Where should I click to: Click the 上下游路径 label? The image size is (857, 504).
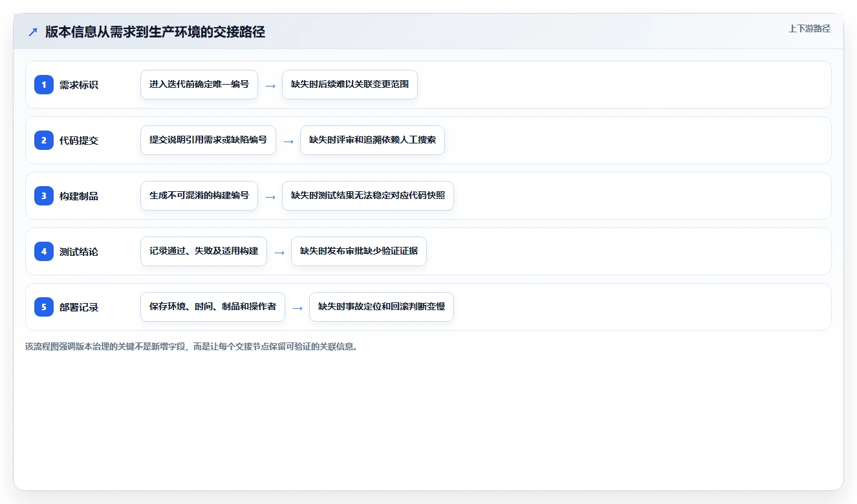(809, 28)
